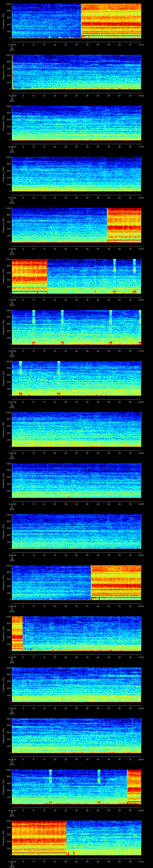Select the '19:00' end time label
153x868 pixels.
coord(141,249)
